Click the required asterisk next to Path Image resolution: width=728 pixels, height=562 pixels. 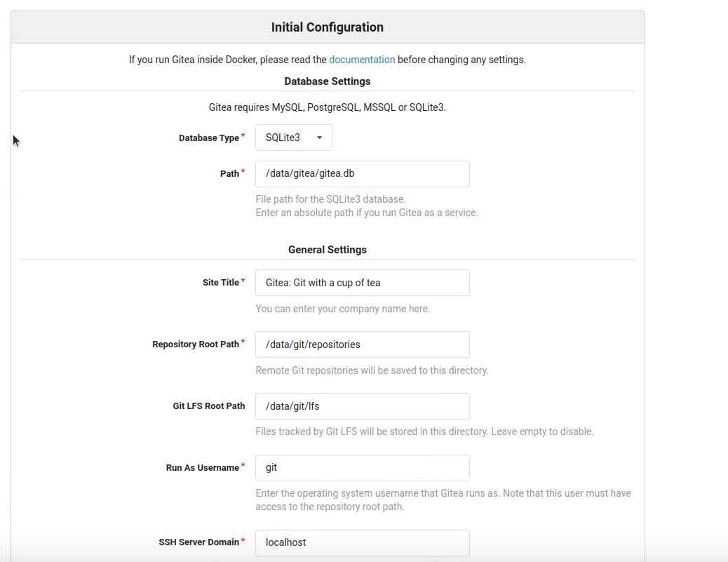[x=242, y=170]
